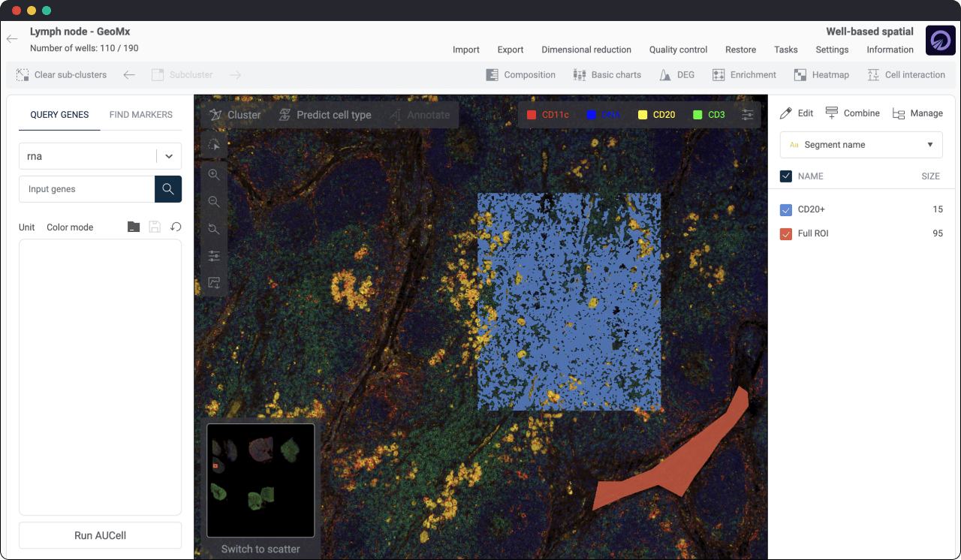Viewport: 961px width, 560px height.
Task: Click the Input genes text field
Action: [86, 189]
